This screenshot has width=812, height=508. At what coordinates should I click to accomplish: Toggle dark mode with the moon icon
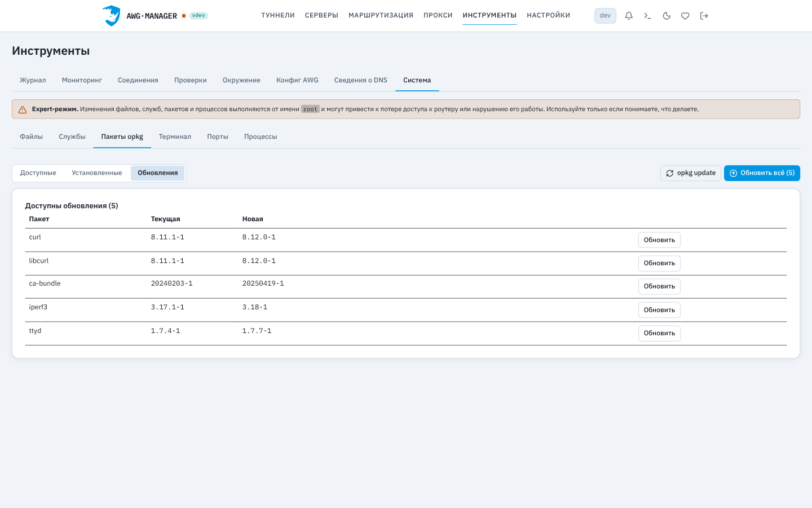click(x=667, y=16)
